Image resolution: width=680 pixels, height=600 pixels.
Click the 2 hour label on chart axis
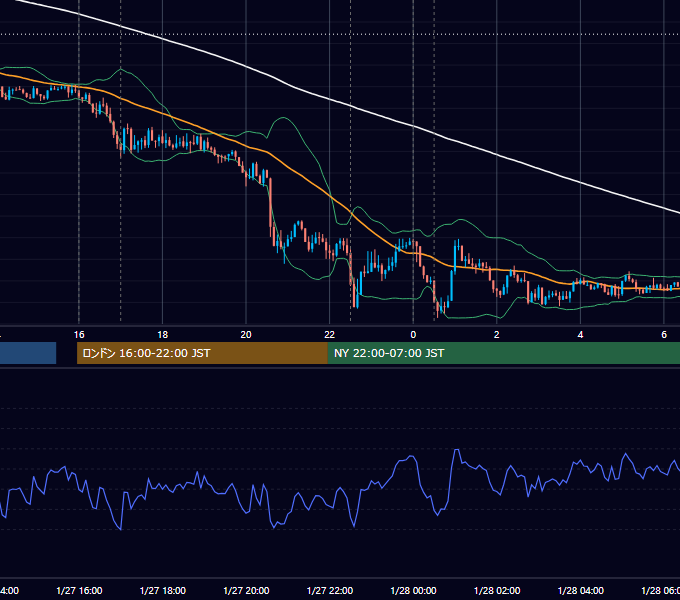(x=497, y=335)
